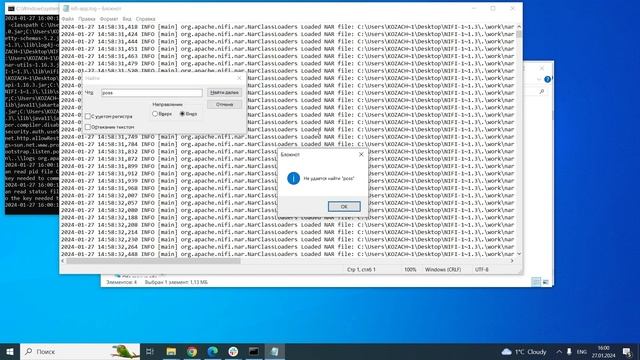Enable the wrap around checkbox
640x360 pixels.
click(x=88, y=127)
